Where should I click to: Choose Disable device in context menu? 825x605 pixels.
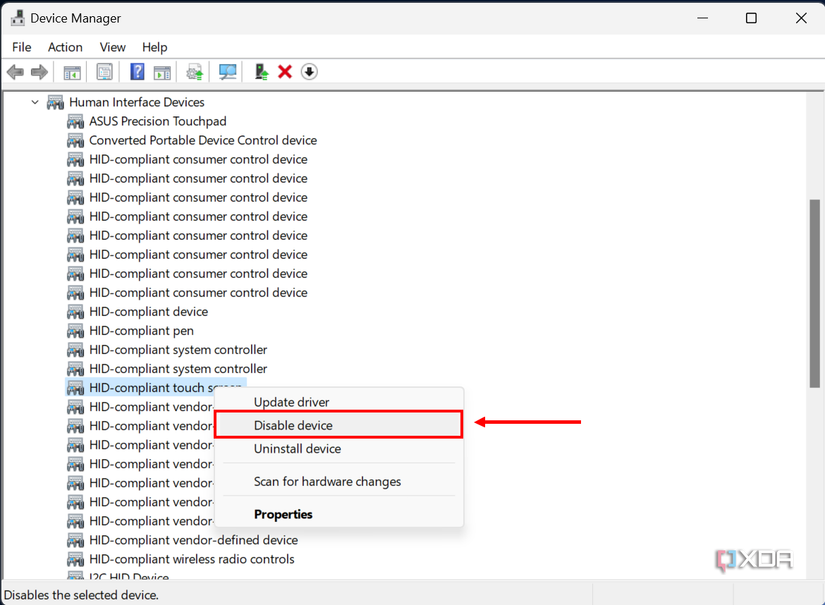[x=339, y=425]
